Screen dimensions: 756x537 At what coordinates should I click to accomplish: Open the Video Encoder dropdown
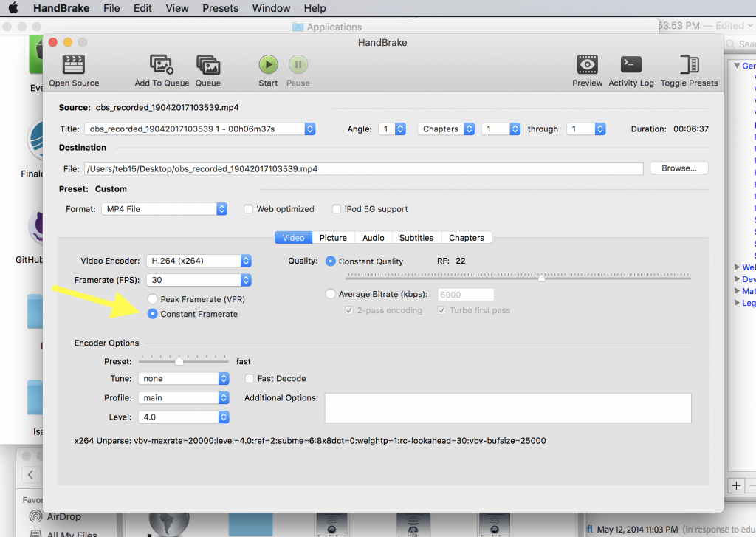pos(199,261)
